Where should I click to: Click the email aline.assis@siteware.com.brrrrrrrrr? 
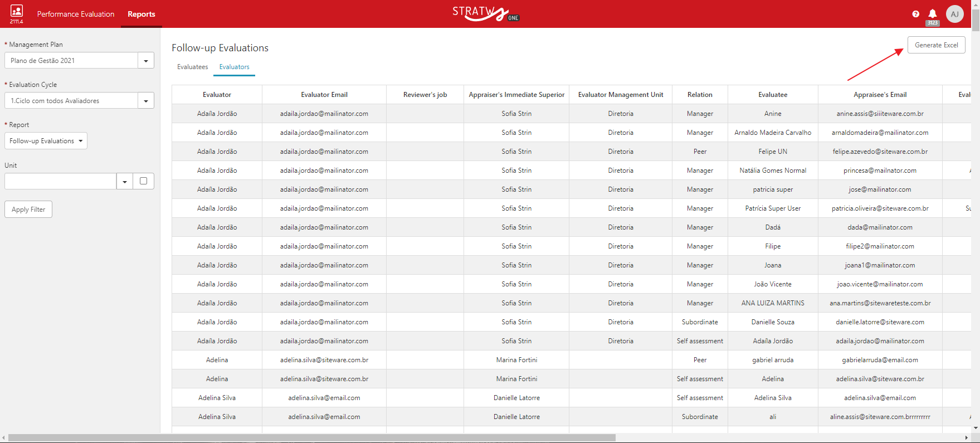(880, 417)
